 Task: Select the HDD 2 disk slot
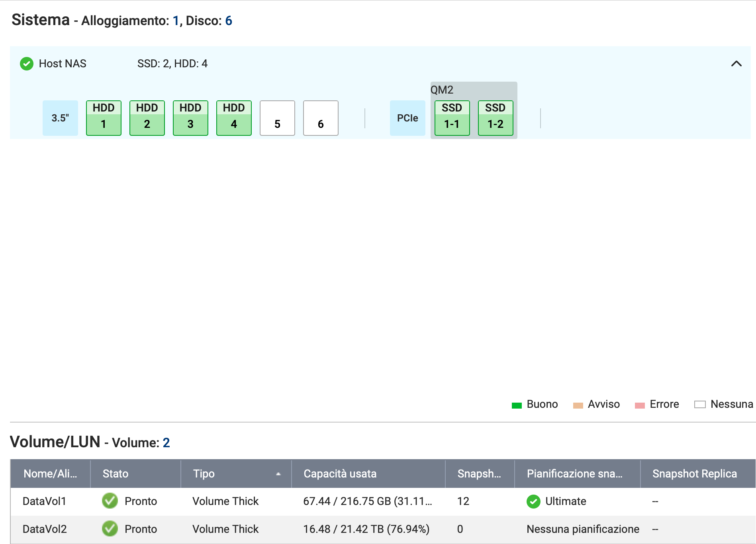tap(147, 118)
